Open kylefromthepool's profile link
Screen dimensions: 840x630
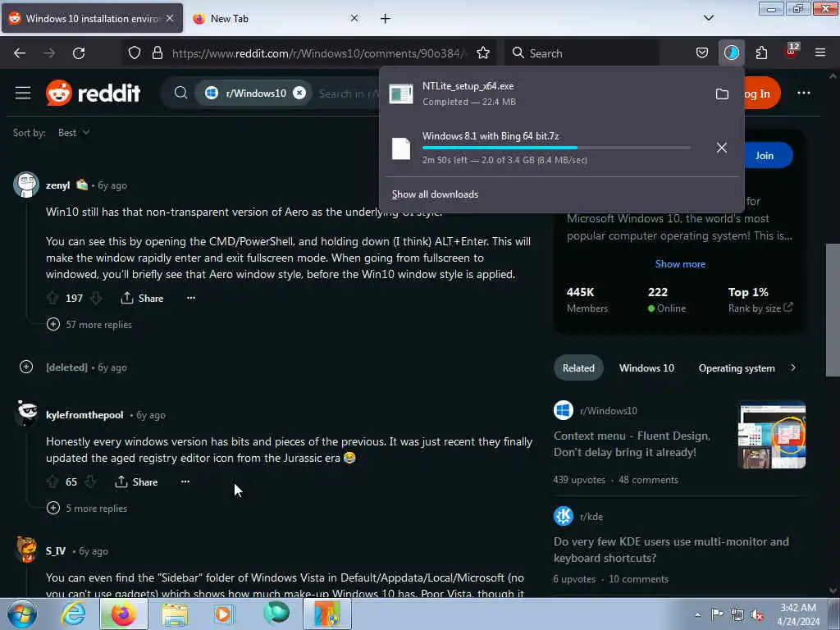point(84,414)
